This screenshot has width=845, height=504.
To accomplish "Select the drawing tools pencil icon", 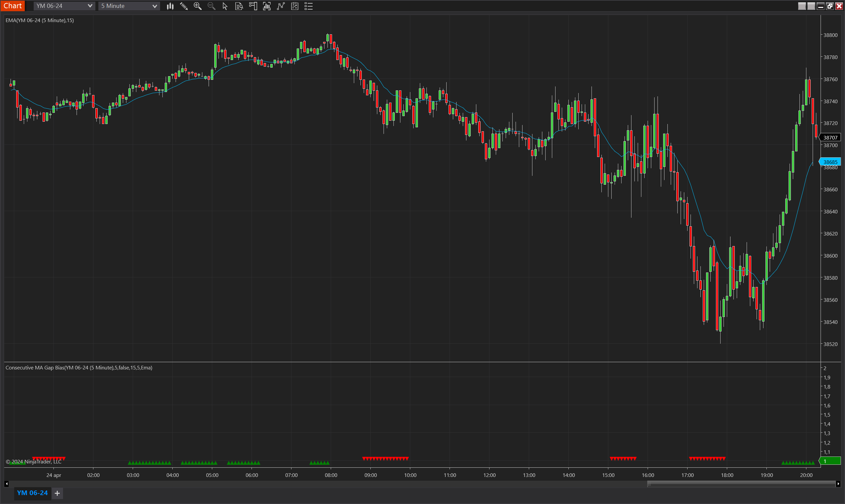I will pyautogui.click(x=184, y=6).
